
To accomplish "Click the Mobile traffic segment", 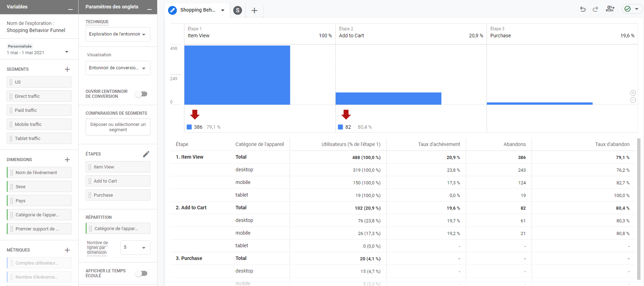I will pyautogui.click(x=39, y=124).
